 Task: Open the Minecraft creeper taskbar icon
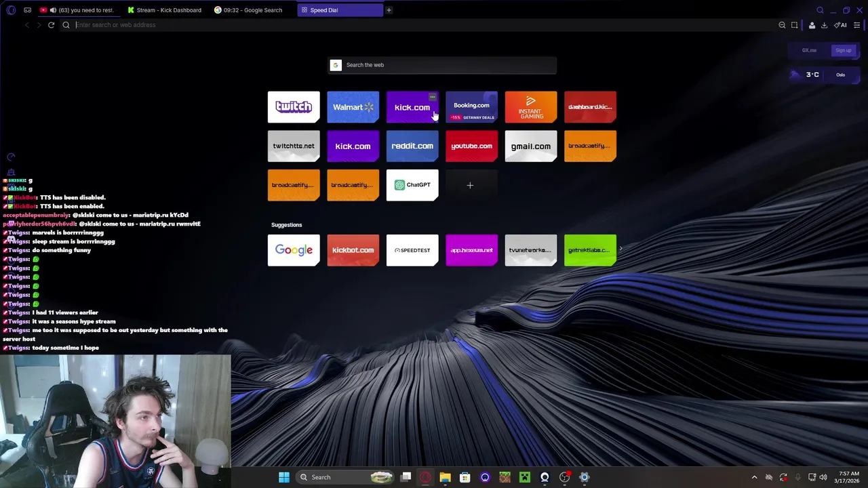pyautogui.click(x=524, y=477)
